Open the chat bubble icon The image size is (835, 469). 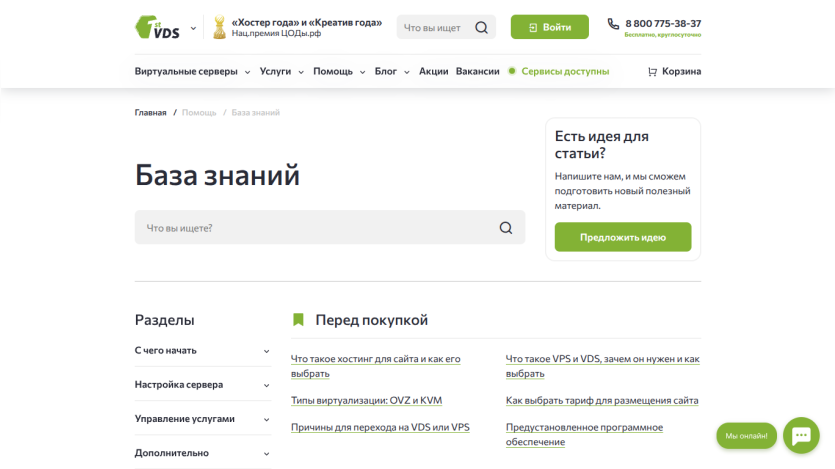point(801,435)
